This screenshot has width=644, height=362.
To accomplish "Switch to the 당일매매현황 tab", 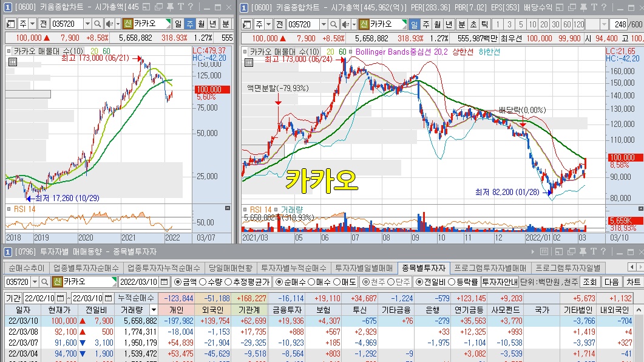I will 231,268.
